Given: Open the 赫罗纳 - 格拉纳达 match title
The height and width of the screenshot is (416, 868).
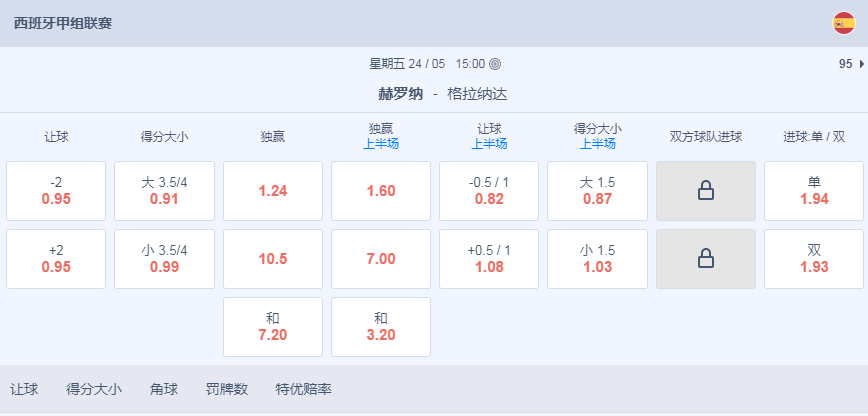Looking at the screenshot, I should (x=442, y=94).
